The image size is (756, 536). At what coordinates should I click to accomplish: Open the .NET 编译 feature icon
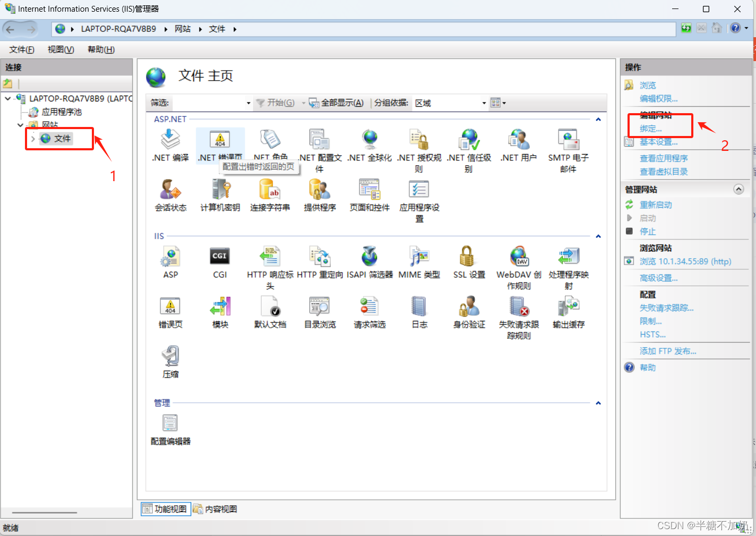point(170,140)
